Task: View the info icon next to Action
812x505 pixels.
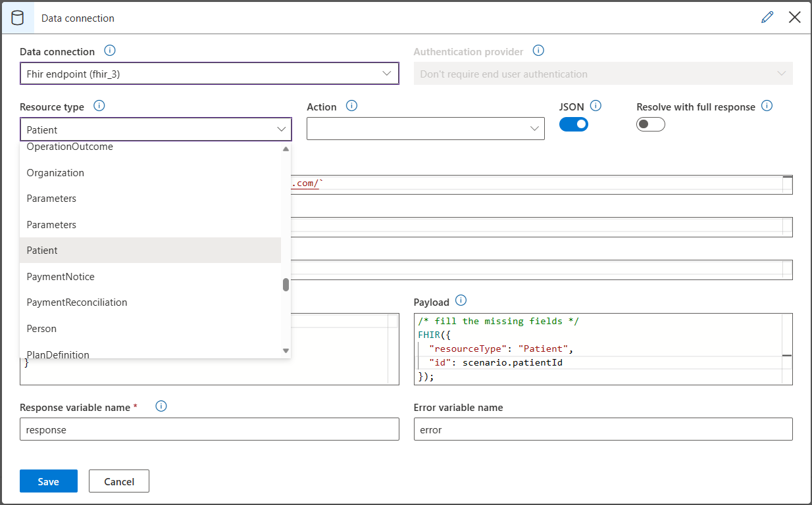Action: 352,106
